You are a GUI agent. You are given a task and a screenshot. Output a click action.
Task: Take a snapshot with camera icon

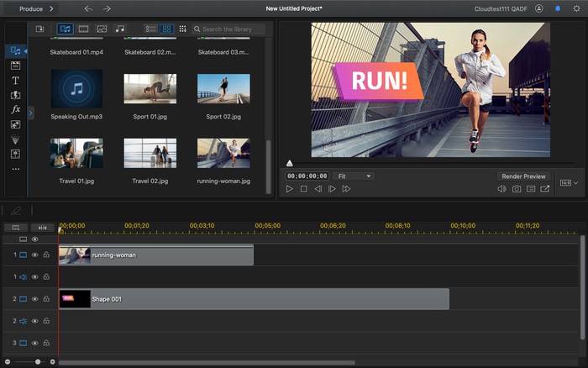517,189
